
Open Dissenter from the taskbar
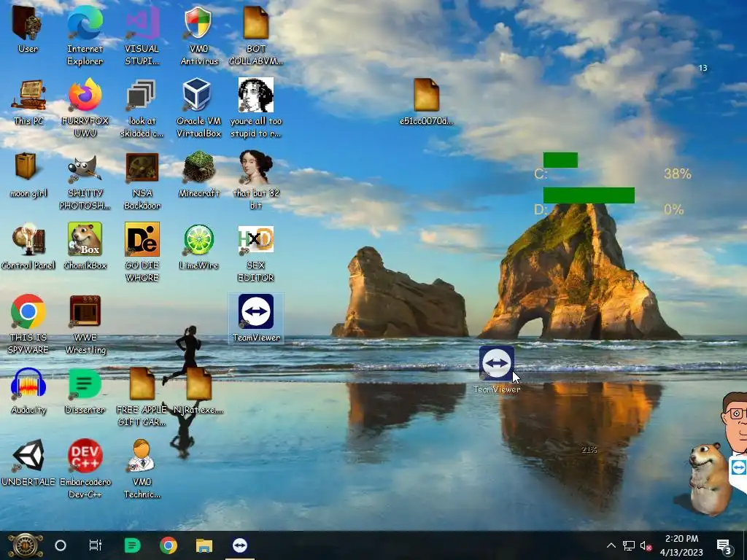(x=132, y=545)
